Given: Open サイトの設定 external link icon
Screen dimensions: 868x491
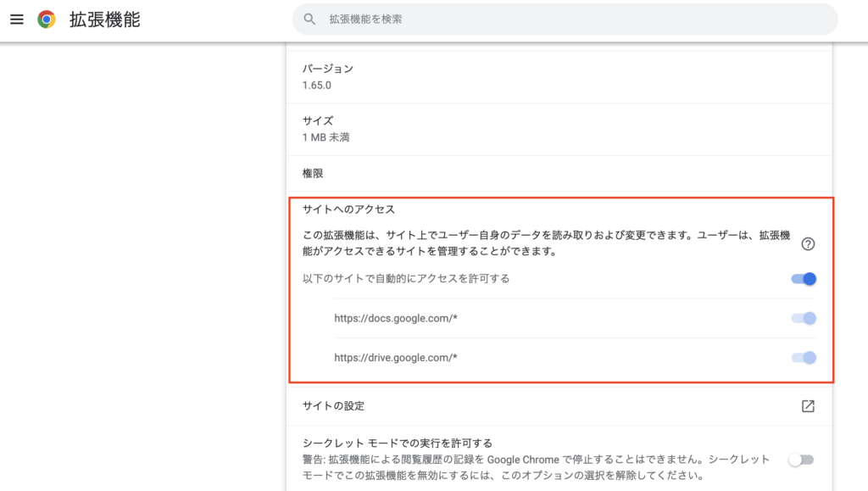Looking at the screenshot, I should pyautogui.click(x=808, y=405).
